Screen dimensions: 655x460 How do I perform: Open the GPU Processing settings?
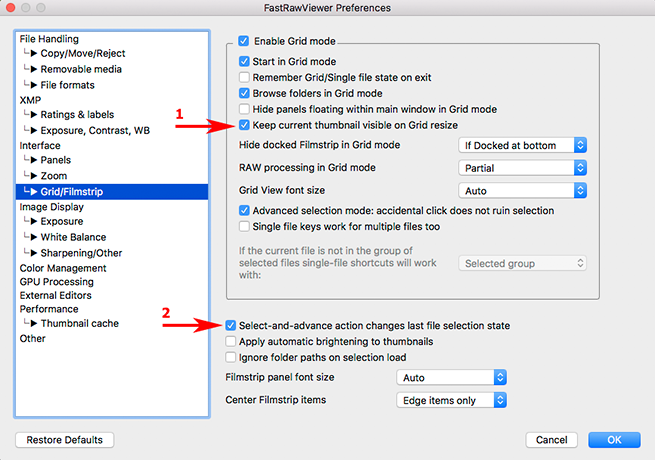click(56, 282)
